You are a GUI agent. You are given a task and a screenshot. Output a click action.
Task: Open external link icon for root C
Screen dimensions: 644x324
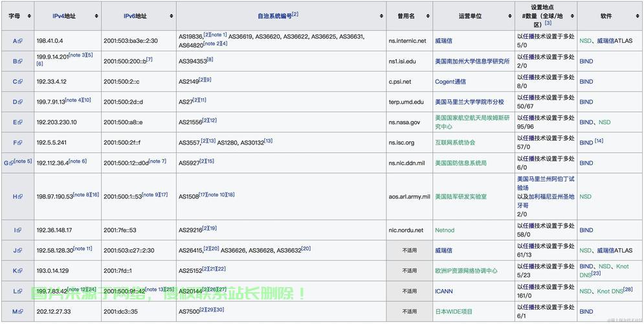point(20,82)
